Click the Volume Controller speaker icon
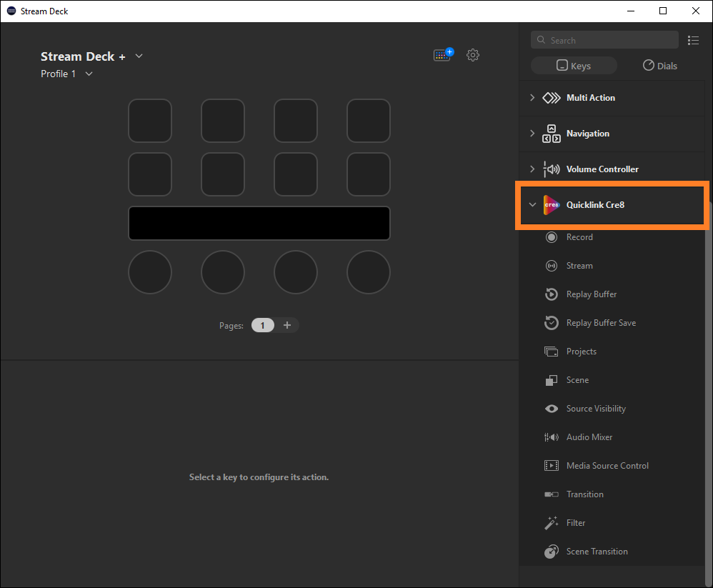This screenshot has width=713, height=588. click(551, 169)
